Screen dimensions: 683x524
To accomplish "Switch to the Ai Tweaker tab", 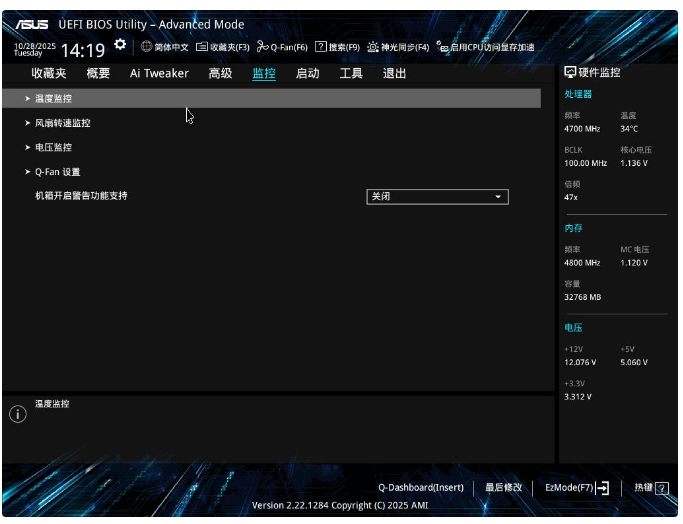I will [159, 73].
